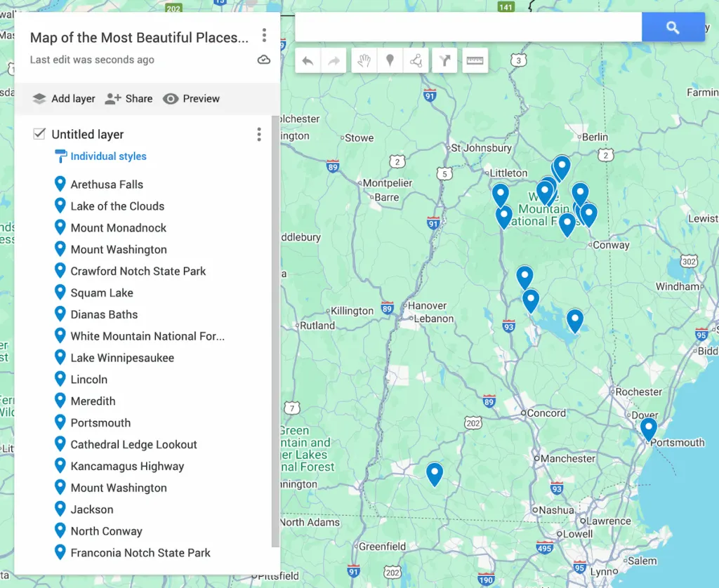The image size is (719, 588).
Task: Select Franconia Notch State Park item
Action: pyautogui.click(x=140, y=553)
